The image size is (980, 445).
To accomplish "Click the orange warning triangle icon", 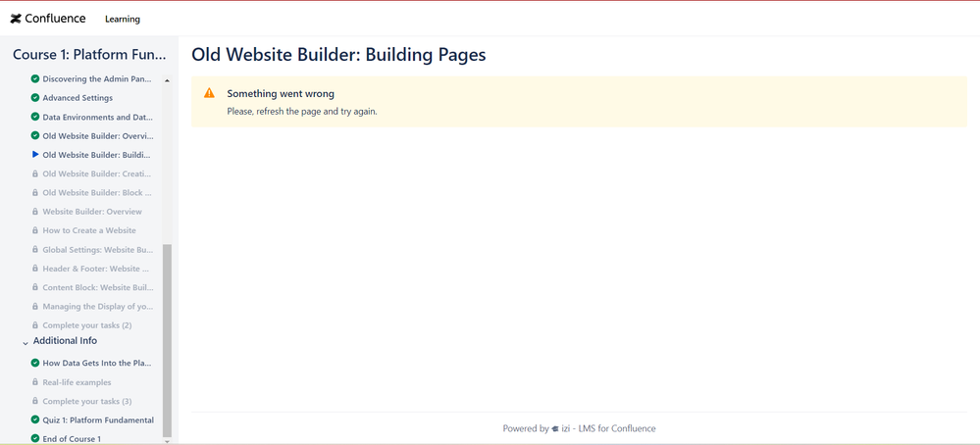I will pos(209,93).
